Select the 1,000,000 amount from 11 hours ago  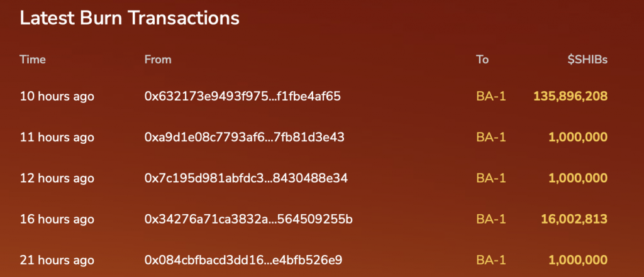[578, 138]
